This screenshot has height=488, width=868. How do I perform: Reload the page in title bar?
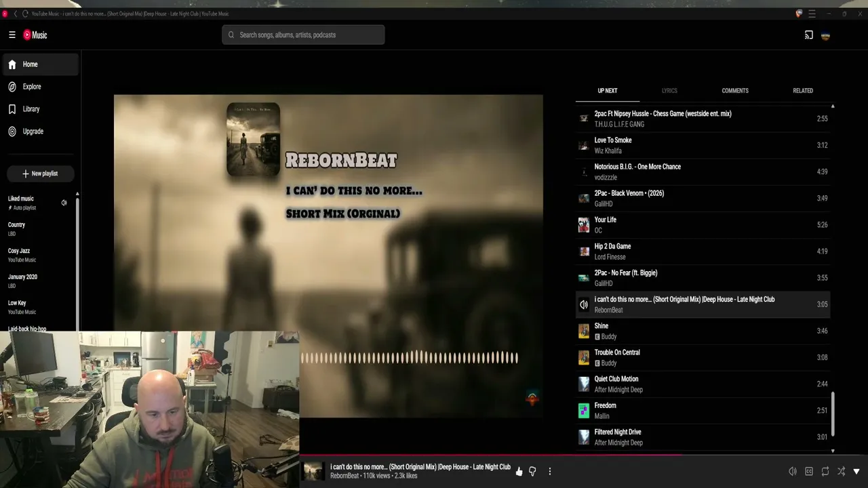(x=25, y=14)
